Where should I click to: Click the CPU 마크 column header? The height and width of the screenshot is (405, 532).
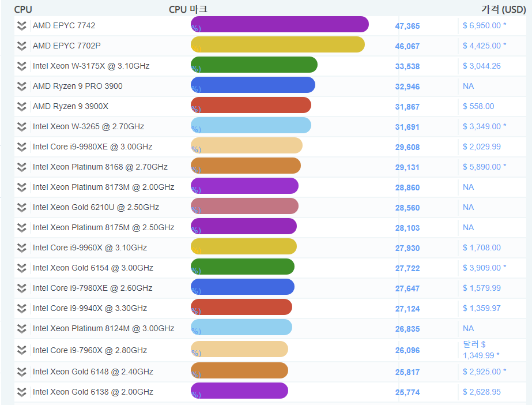(188, 9)
